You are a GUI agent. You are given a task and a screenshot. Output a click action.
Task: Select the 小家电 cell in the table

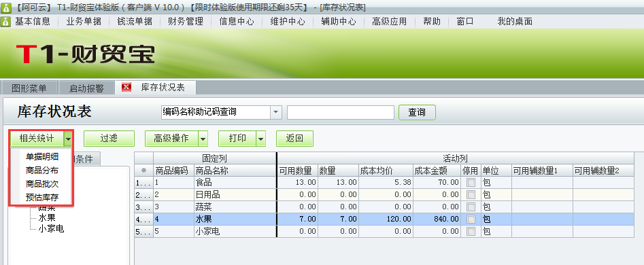pos(235,231)
